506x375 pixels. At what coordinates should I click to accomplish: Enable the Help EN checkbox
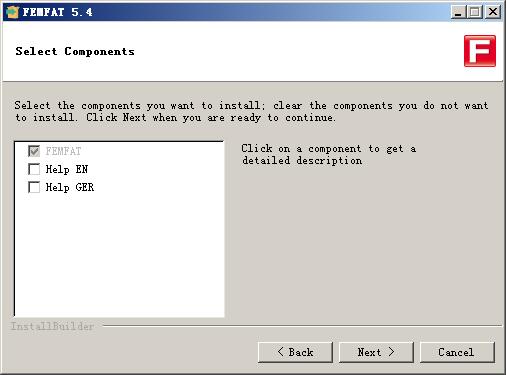34,169
